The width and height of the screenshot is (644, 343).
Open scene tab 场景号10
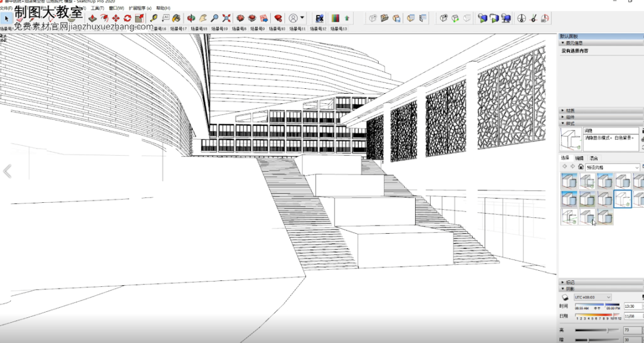(277, 29)
